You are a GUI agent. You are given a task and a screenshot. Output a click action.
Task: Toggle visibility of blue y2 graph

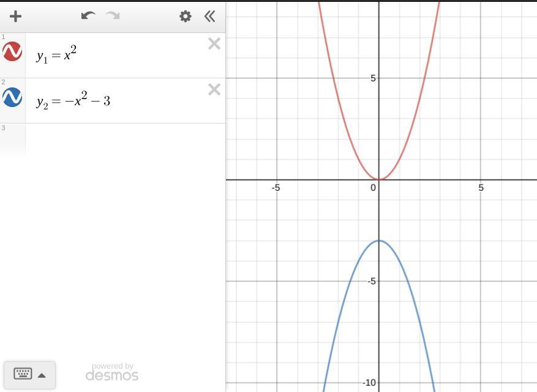12,97
